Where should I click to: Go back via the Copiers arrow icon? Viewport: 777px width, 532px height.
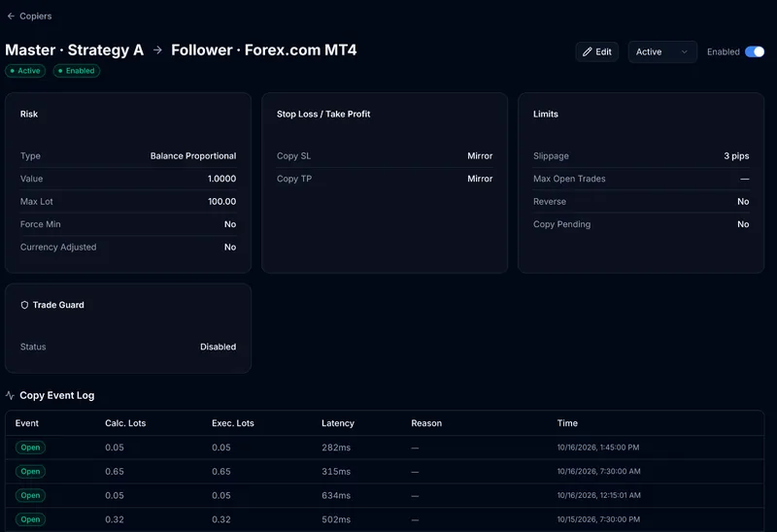(11, 16)
